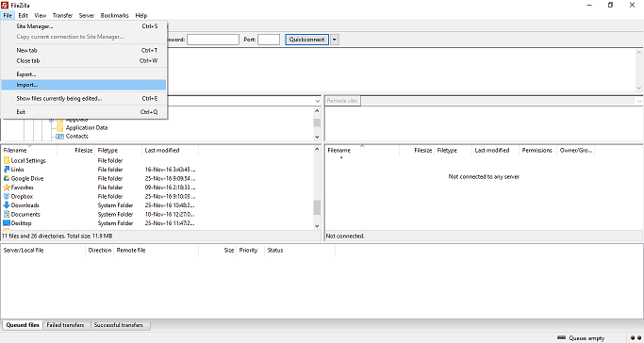The width and height of the screenshot is (644, 343).
Task: Choose Export from the File menu
Action: point(84,74)
